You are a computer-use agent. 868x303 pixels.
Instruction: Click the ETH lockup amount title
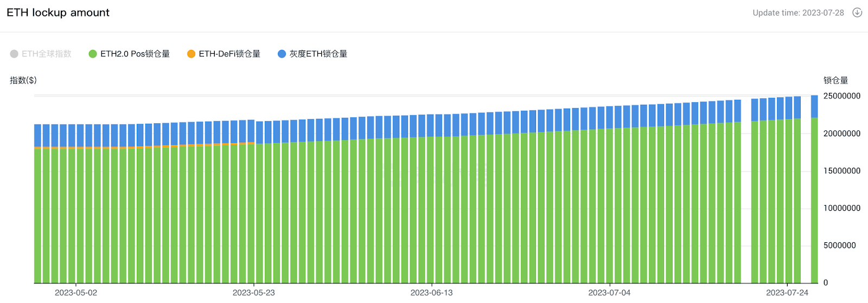click(58, 12)
